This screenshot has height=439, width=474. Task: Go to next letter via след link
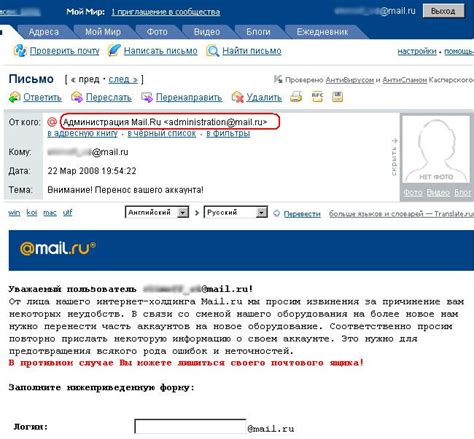click(x=123, y=79)
